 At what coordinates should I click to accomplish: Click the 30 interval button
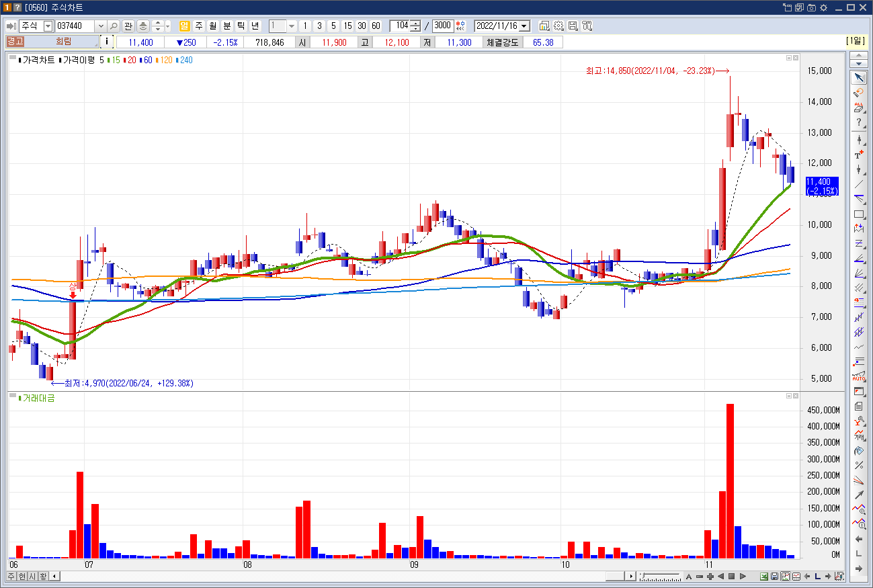point(362,26)
